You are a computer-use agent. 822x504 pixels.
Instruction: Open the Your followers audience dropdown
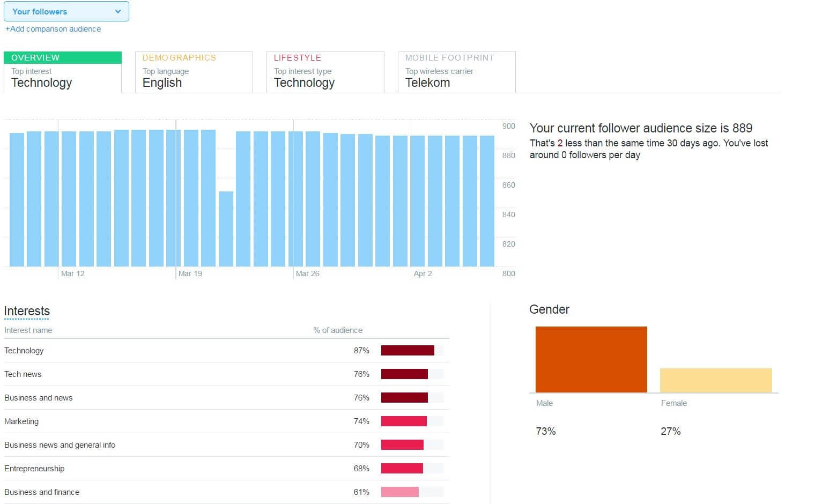(66, 11)
